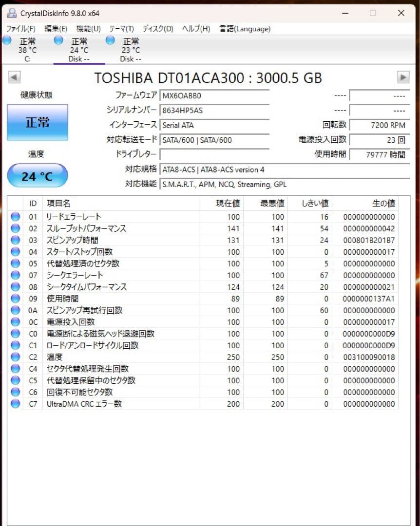This screenshot has width=420, height=526.
Task: Click the ID column header
Action: pos(33,203)
